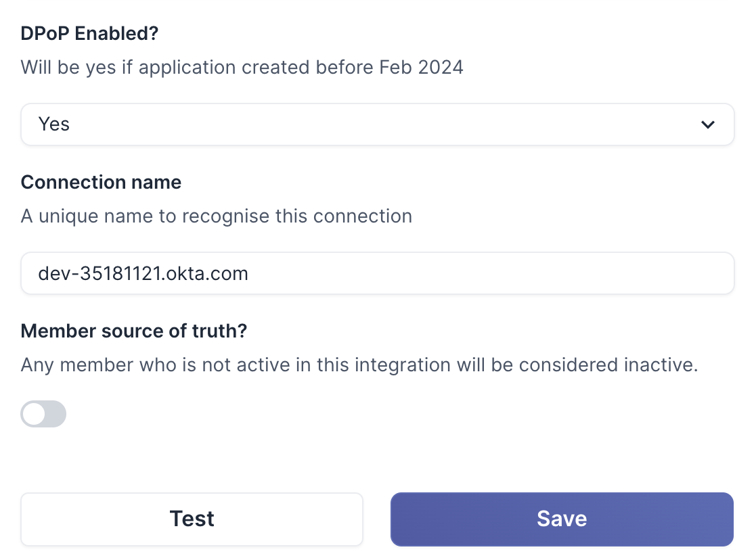Click the 'Member source of truth?' label
Screen dimensions: 754x560
(134, 331)
